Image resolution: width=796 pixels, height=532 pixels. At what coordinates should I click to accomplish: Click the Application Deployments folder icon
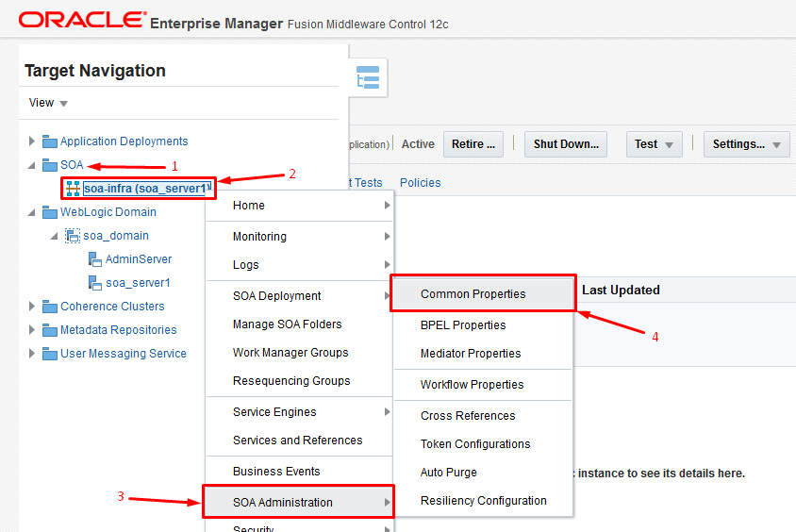coord(49,141)
